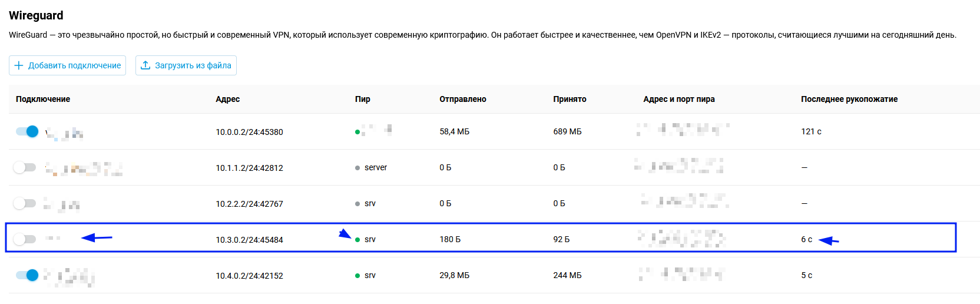
Task: Turn off the toggle for 10.4.0.2/24:42152
Action: (x=27, y=275)
